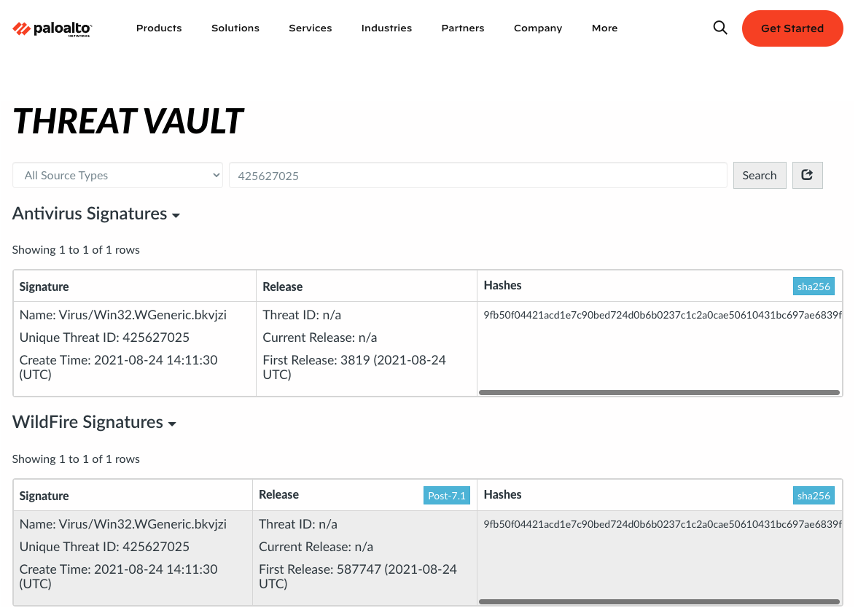858x616 pixels.
Task: Open the Solutions menu
Action: point(235,28)
